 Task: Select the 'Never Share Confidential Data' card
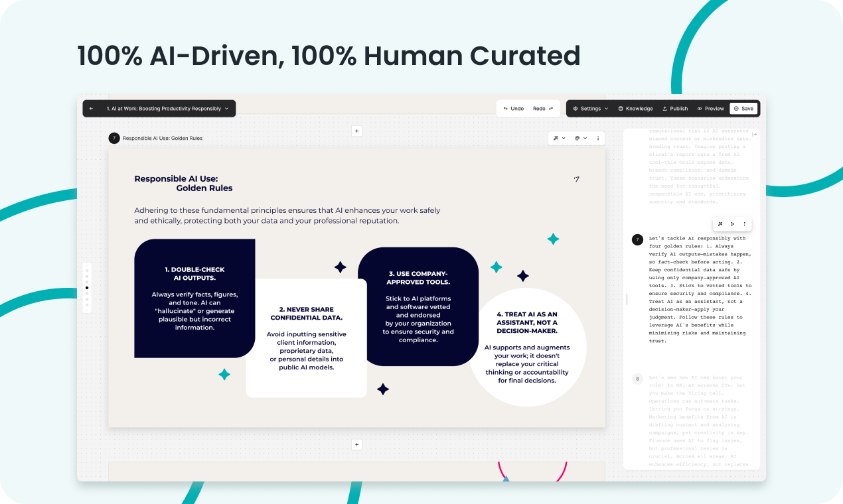[x=307, y=338]
